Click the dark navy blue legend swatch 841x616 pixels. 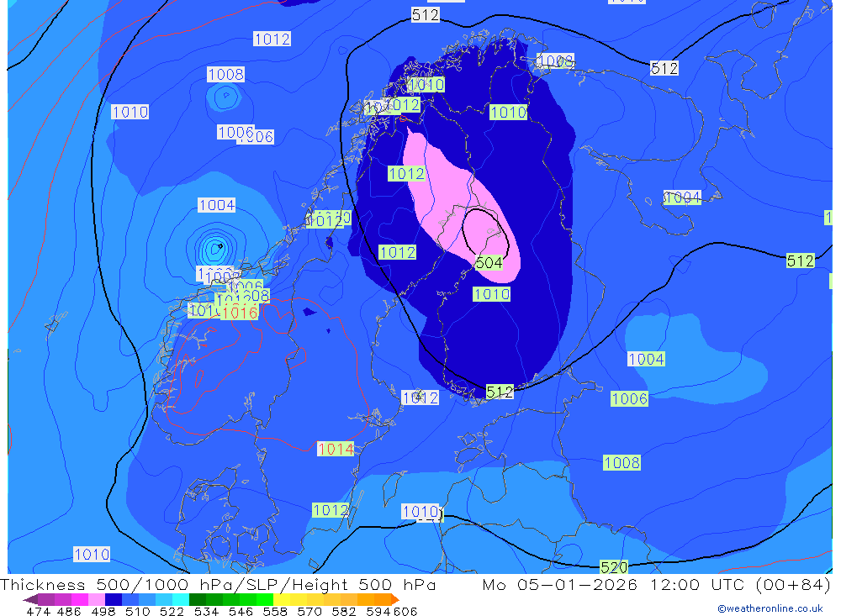pyautogui.click(x=114, y=599)
